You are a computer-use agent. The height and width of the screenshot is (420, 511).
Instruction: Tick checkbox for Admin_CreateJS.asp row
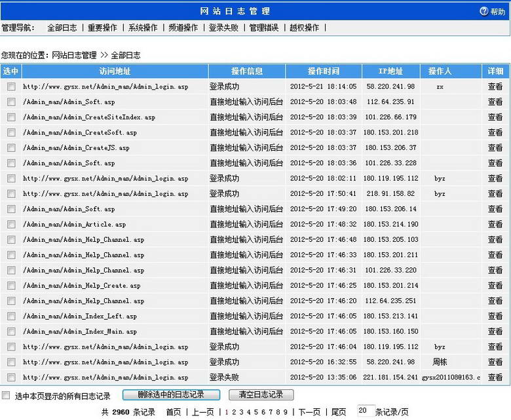click(x=11, y=148)
